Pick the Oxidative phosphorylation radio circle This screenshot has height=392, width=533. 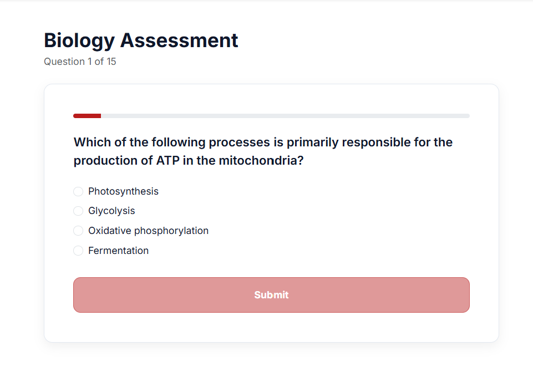(x=78, y=231)
